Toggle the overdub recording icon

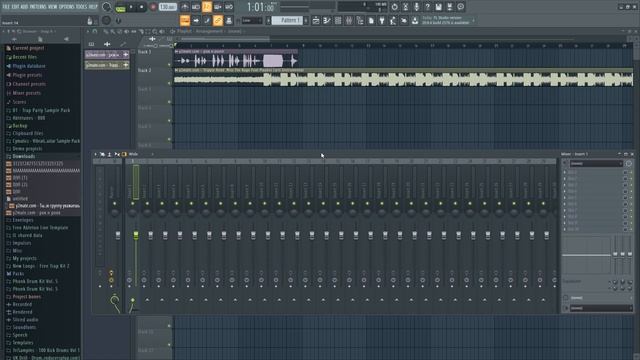point(218,7)
